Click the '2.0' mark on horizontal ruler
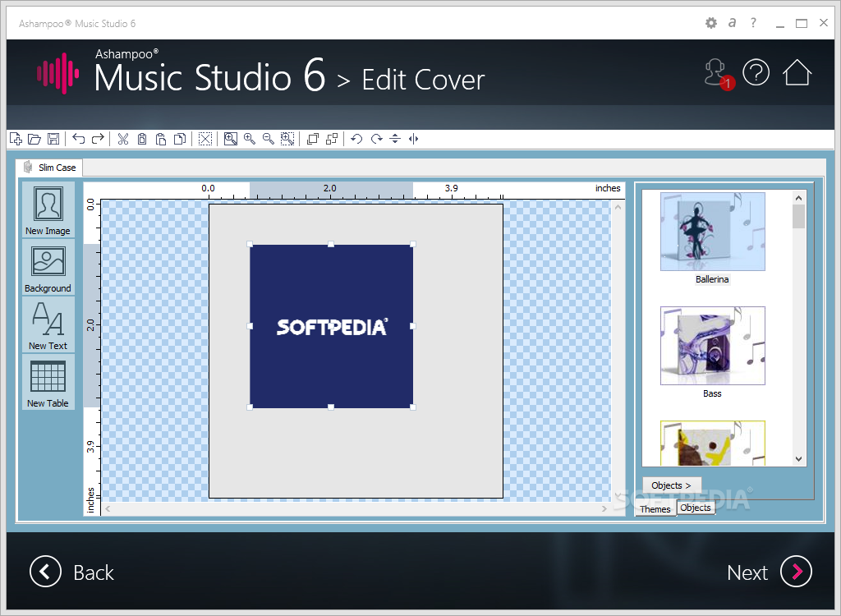 (330, 188)
